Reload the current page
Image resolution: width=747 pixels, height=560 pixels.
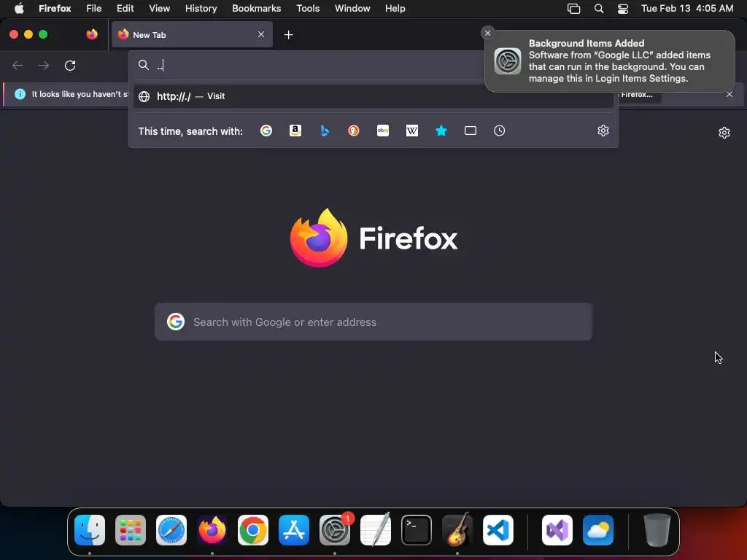pyautogui.click(x=70, y=65)
